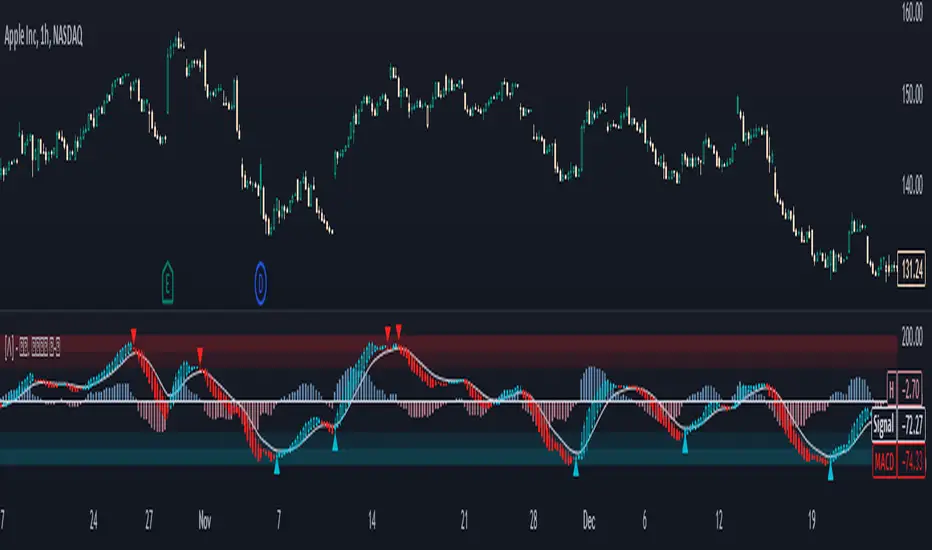The height and width of the screenshot is (550, 932).
Task: Click the cyan buy arrow after Dec 19
Action: pyautogui.click(x=831, y=472)
